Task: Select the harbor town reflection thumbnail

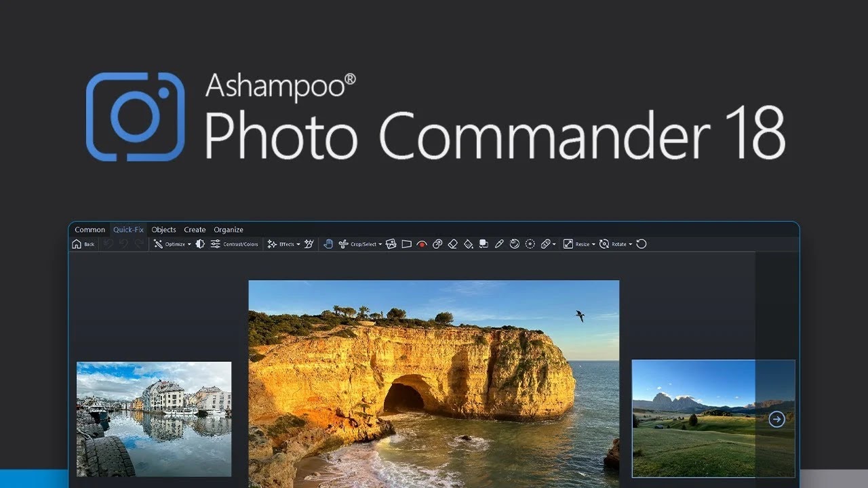Action: (154, 419)
